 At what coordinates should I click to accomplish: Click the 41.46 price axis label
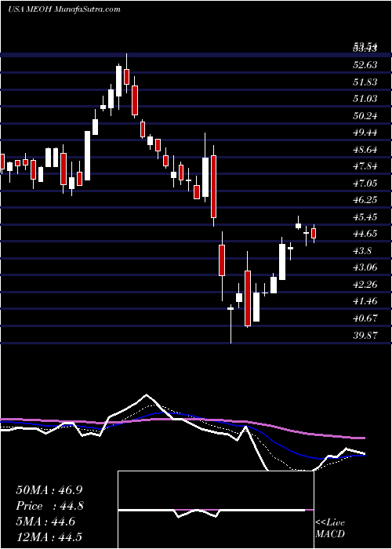(x=365, y=301)
